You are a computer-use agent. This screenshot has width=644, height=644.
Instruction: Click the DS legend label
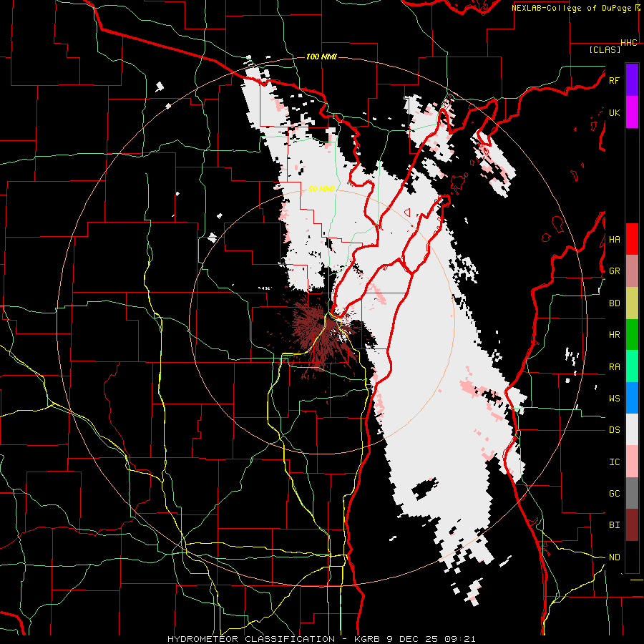tap(614, 430)
